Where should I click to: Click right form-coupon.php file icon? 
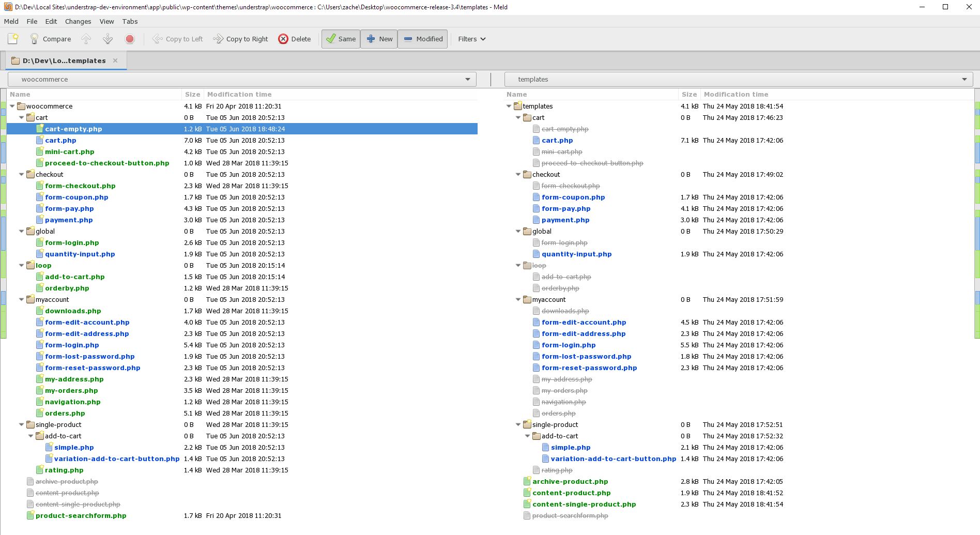click(537, 197)
